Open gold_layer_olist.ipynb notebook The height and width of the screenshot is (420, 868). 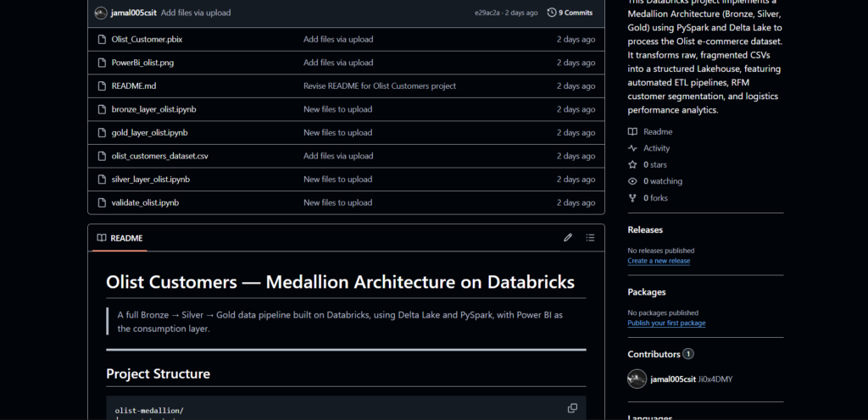[149, 133]
